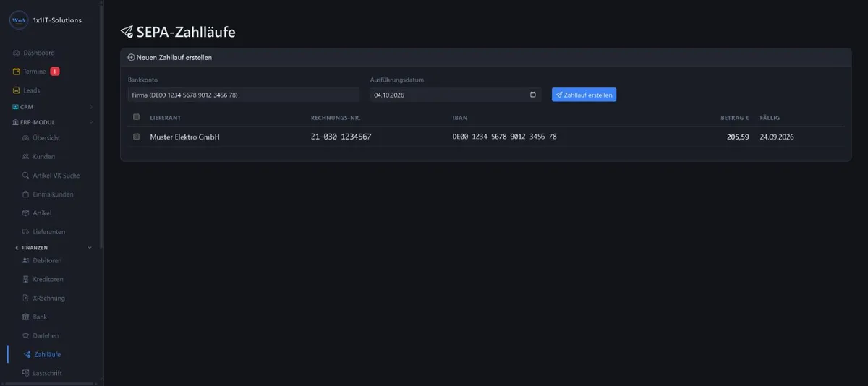Click the Übersicht icon under ERP-Modul
This screenshot has height=386, width=868.
pos(26,137)
